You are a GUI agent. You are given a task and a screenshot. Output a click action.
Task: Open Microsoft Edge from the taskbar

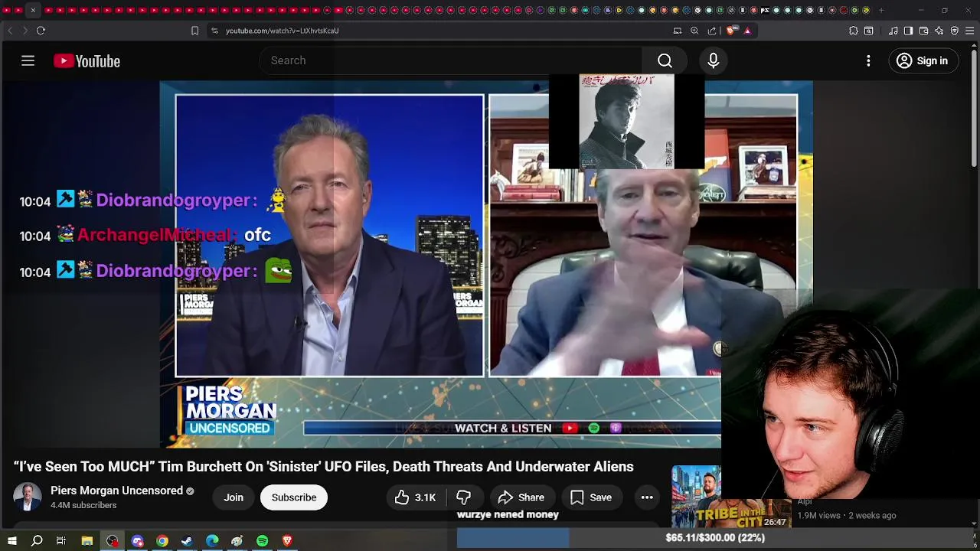pos(212,541)
